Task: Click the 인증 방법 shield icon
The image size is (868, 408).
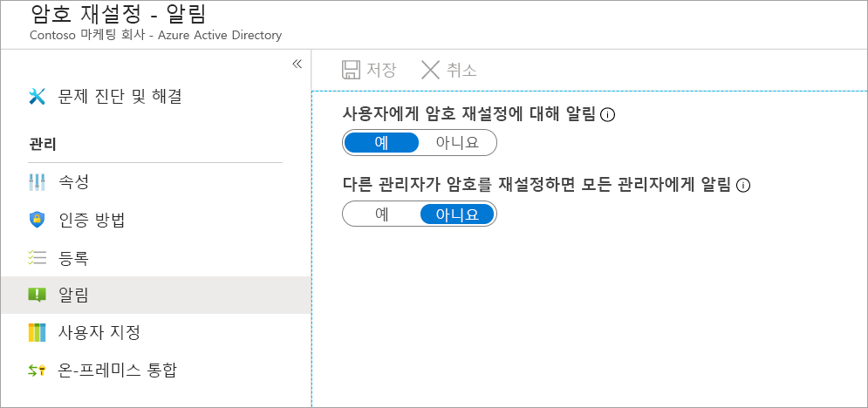Action: (x=37, y=220)
